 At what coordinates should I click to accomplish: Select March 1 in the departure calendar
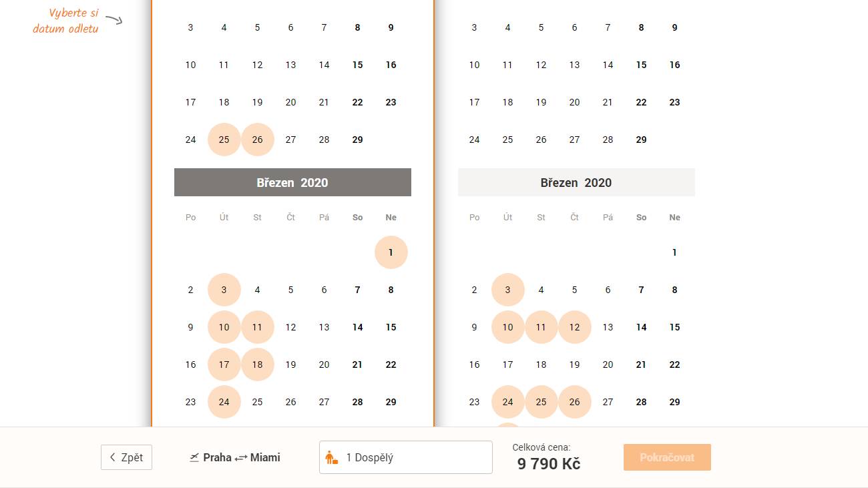391,252
